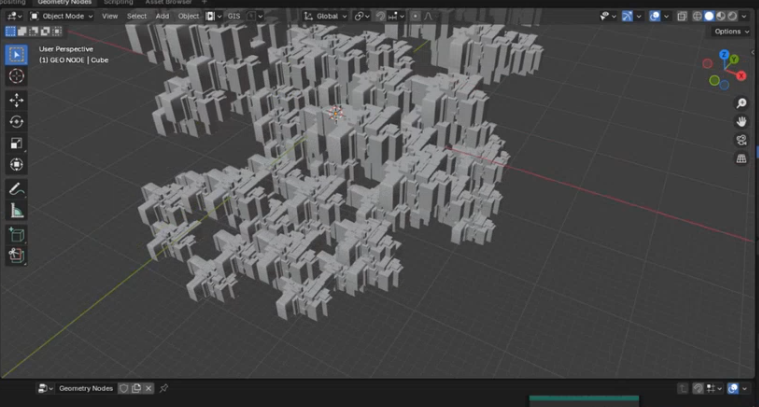This screenshot has height=407, width=759.
Task: Click the negative X axis gizmo circle
Action: [707, 63]
